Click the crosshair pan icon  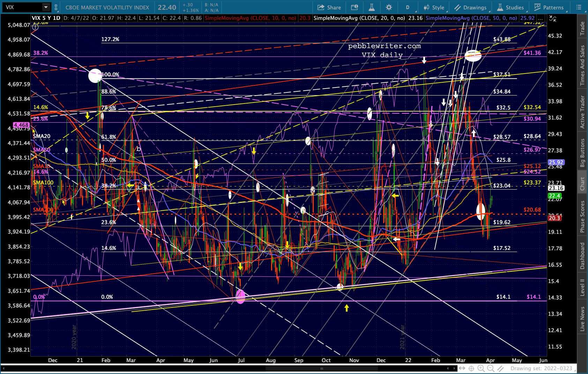point(471,368)
